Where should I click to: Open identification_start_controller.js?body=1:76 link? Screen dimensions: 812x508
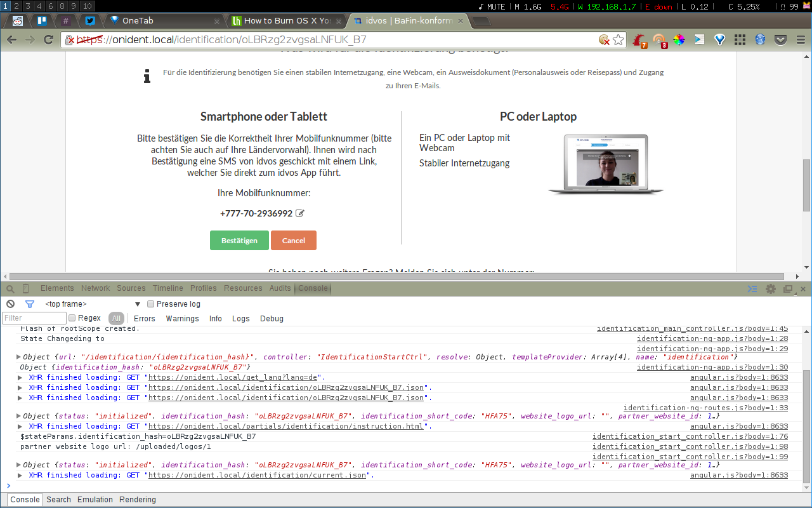click(x=690, y=436)
